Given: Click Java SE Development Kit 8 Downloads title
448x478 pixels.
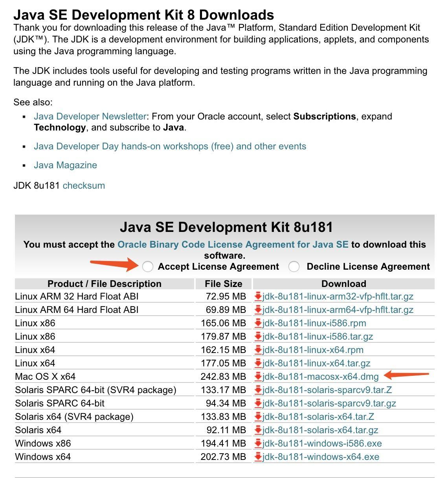Looking at the screenshot, I should click(144, 15).
